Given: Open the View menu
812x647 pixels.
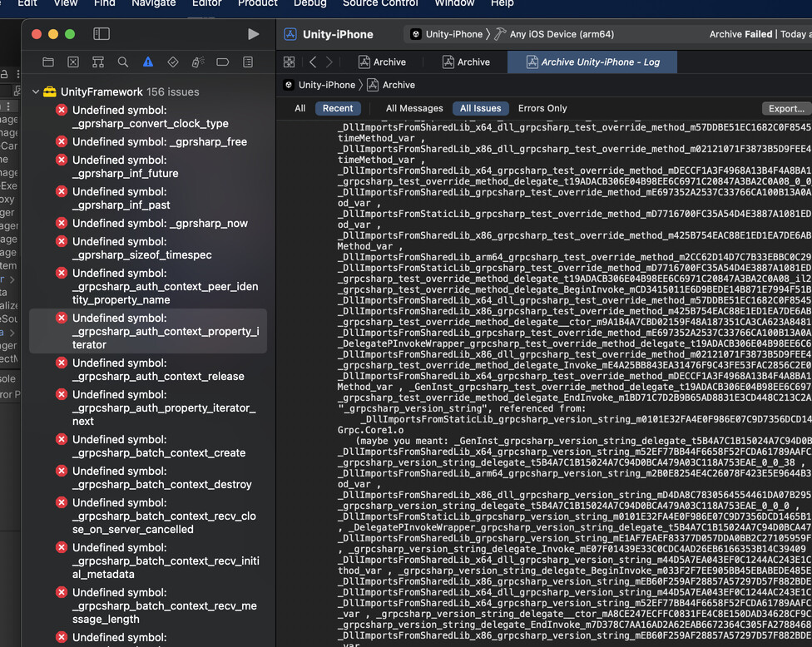Looking at the screenshot, I should pos(65,3).
